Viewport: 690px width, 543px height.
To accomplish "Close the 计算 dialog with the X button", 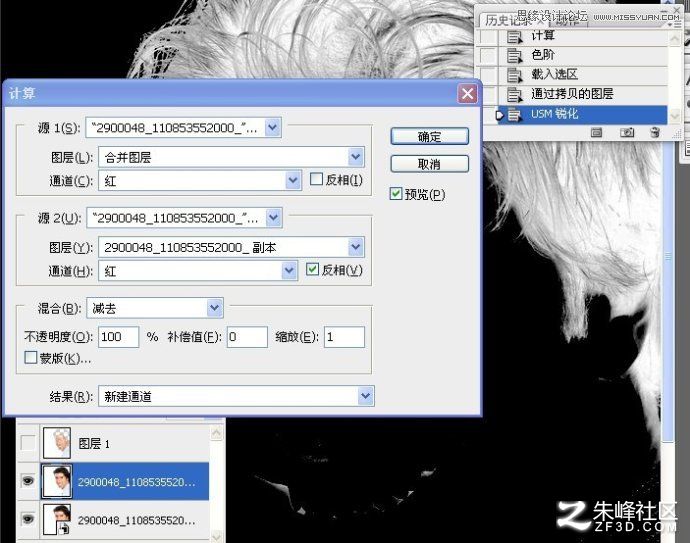I will [x=467, y=93].
